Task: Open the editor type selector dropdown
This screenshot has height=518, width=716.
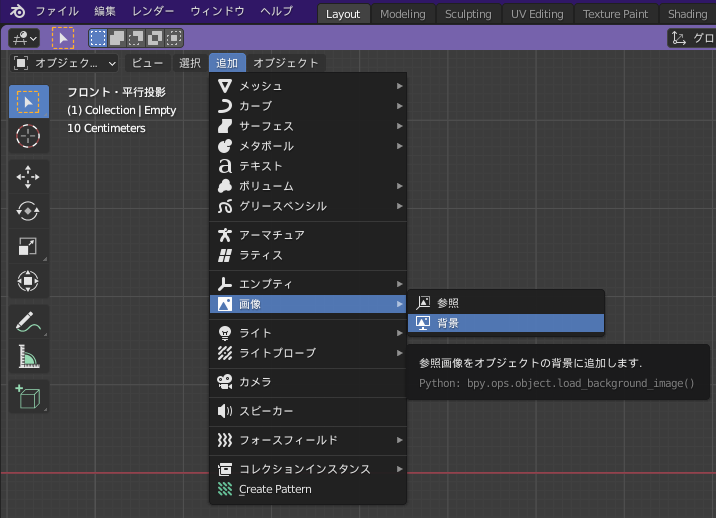Action: point(24,38)
